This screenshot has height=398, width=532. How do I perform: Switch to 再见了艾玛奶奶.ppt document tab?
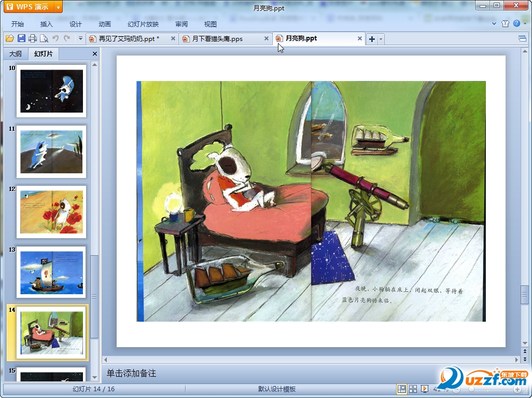coord(129,39)
